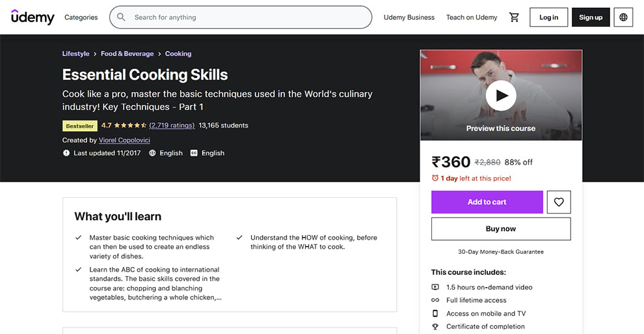Click the globe icon next to English language
The width and height of the screenshot is (644, 334).
coord(152,153)
